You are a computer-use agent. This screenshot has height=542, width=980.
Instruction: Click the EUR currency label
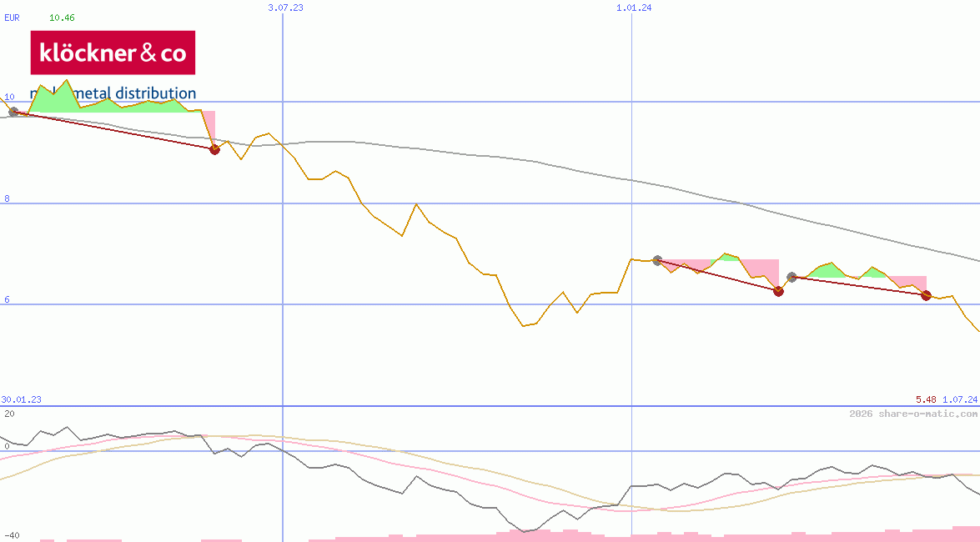pyautogui.click(x=12, y=17)
